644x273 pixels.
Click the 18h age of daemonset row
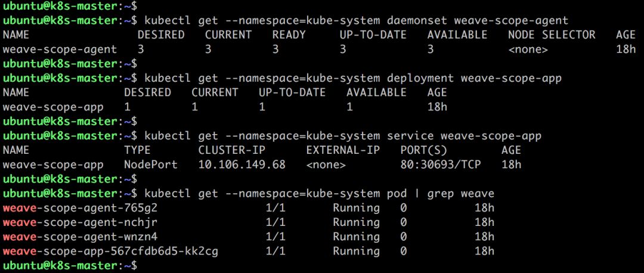pyautogui.click(x=626, y=49)
